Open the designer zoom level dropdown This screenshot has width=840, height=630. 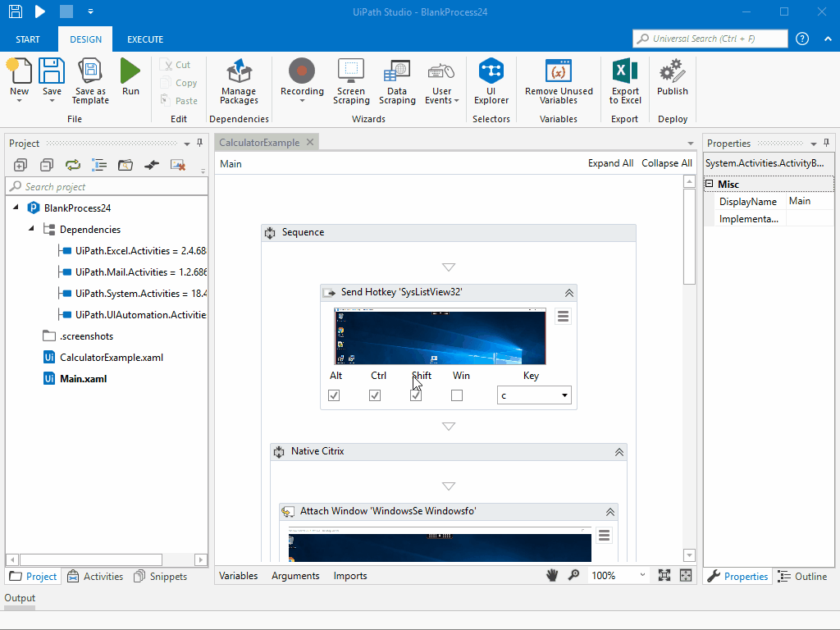[x=642, y=575]
